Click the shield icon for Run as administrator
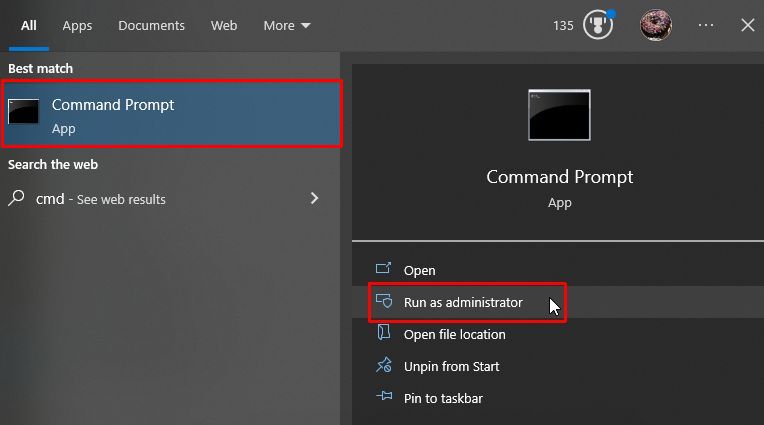Viewport: 764px width, 425px height. pos(384,301)
